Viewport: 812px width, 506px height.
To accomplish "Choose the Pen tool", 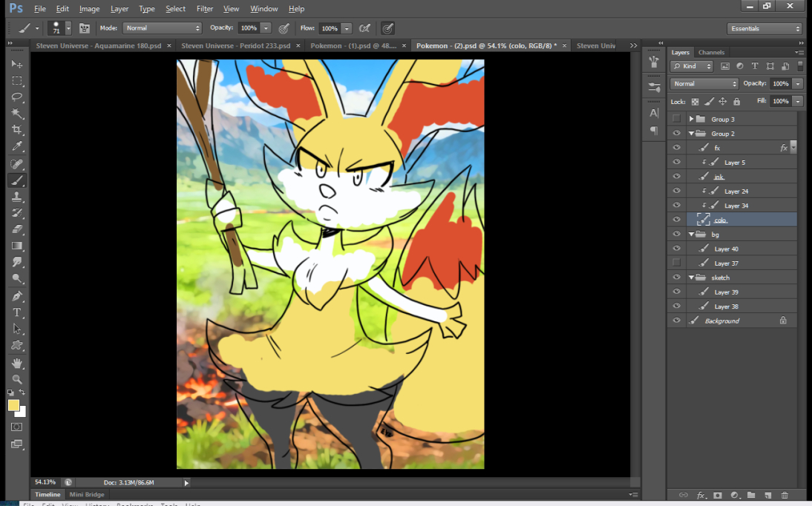I will 17,296.
